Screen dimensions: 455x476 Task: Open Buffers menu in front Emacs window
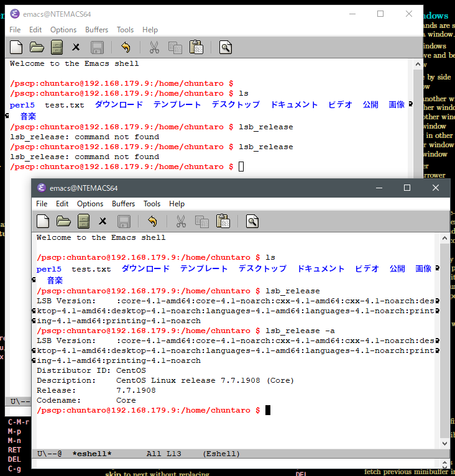[x=123, y=204]
